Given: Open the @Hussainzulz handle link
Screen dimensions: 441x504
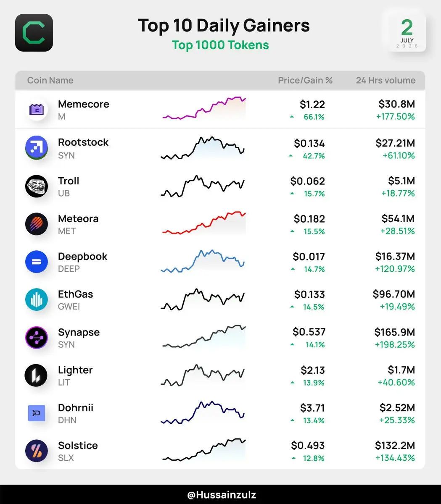Looking at the screenshot, I should pyautogui.click(x=221, y=495).
